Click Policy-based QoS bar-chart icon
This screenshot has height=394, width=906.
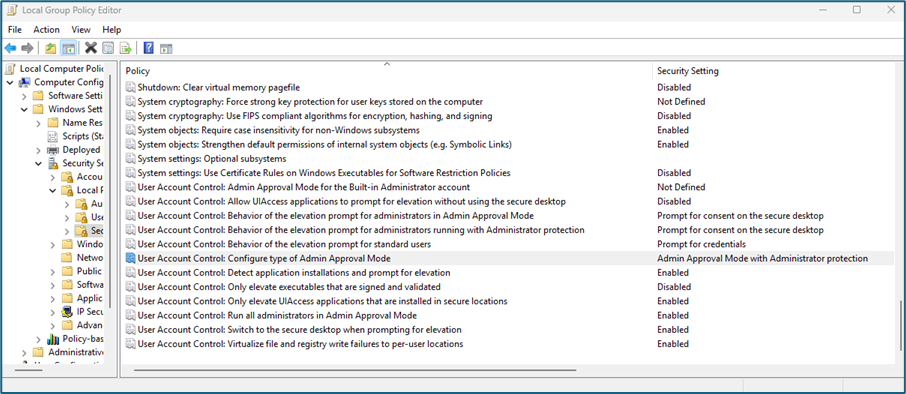pyautogui.click(x=53, y=339)
